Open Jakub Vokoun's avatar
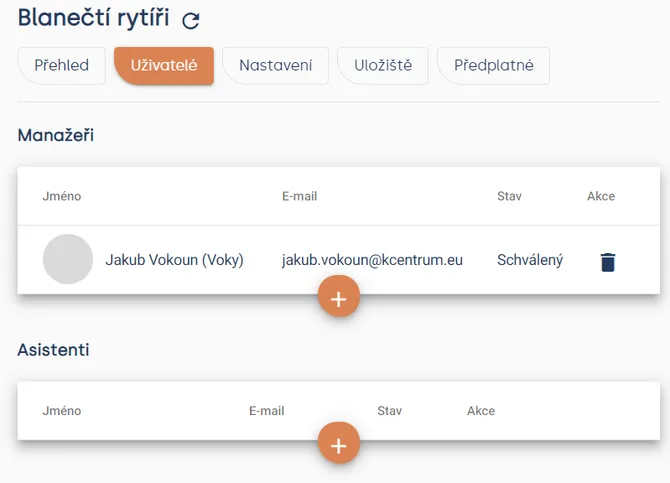The height and width of the screenshot is (483, 670). tap(68, 259)
